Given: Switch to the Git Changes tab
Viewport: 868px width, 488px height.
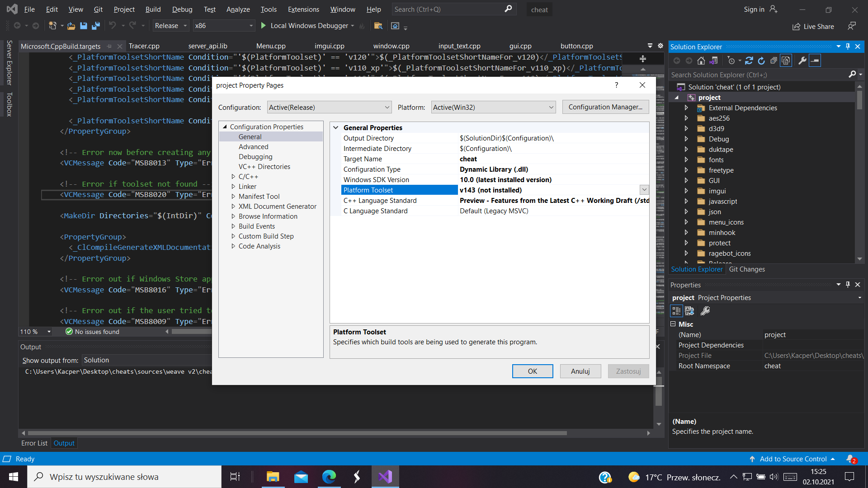Looking at the screenshot, I should point(747,269).
